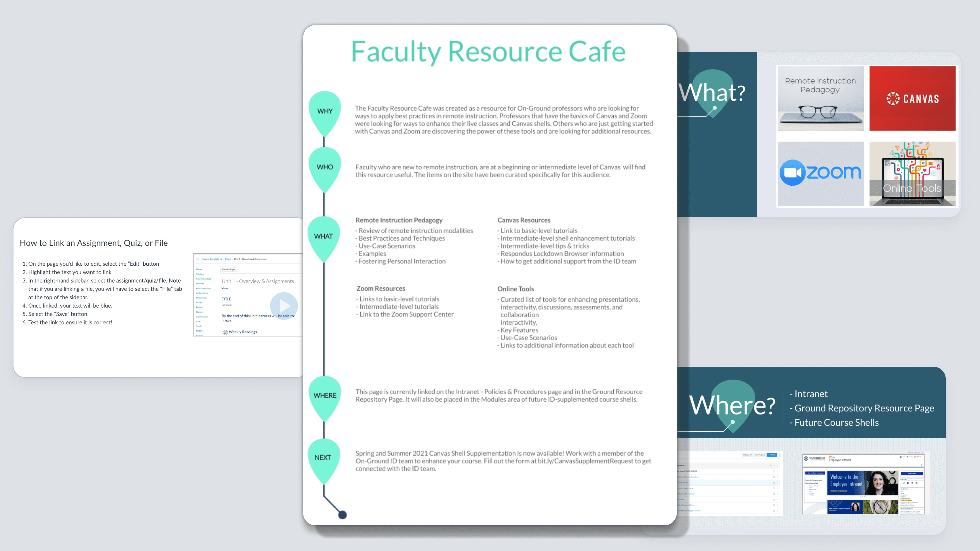980x551 pixels.
Task: Open the Online Tools laptop tile
Action: (x=912, y=174)
